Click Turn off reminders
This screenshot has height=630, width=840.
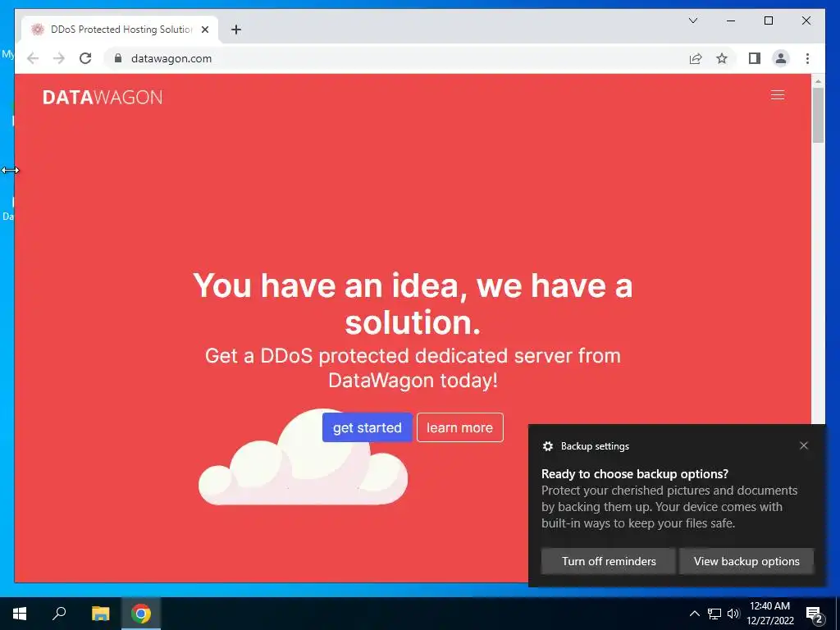click(x=609, y=561)
